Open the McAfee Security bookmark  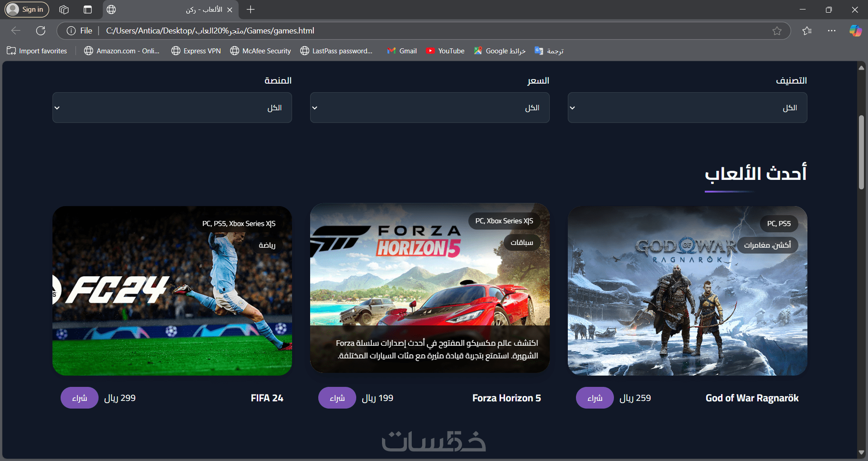(260, 51)
